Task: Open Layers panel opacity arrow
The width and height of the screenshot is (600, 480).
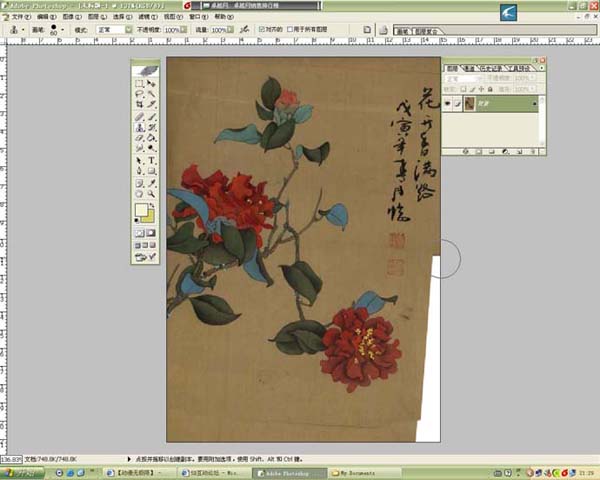Action: point(532,78)
